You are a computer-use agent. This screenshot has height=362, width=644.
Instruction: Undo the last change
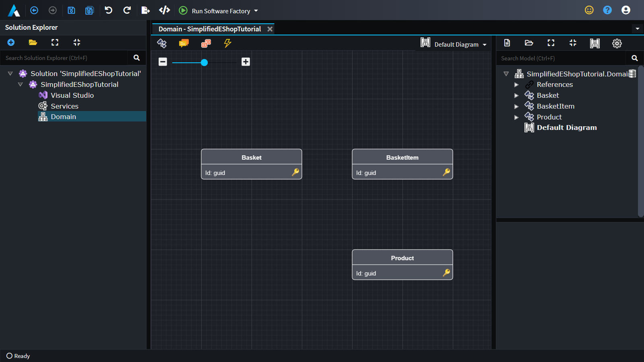point(108,10)
